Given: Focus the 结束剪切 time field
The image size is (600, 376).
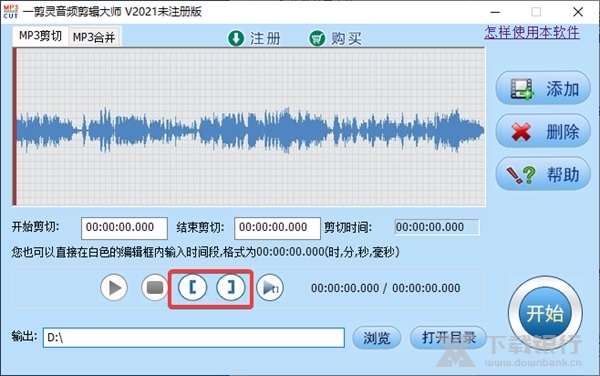Looking at the screenshot, I should [x=277, y=228].
